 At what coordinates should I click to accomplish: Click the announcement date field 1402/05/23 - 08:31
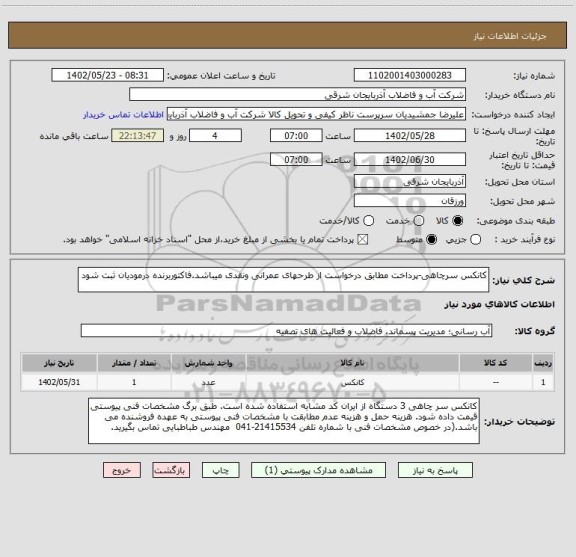click(107, 75)
